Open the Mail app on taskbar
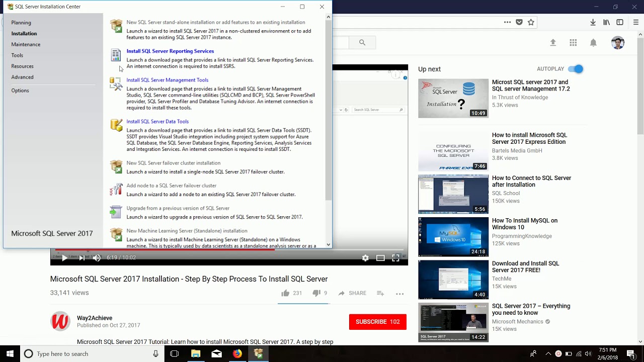The image size is (644, 362). 217,354
